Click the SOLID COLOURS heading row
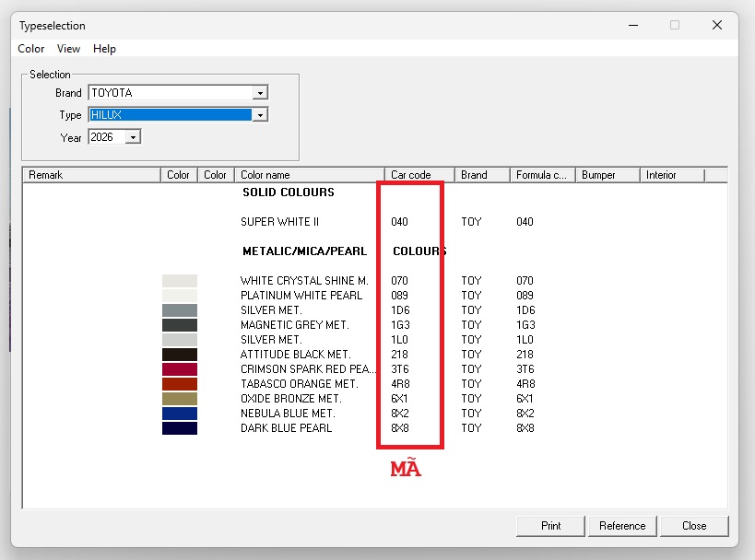The height and width of the screenshot is (560, 755). point(289,192)
